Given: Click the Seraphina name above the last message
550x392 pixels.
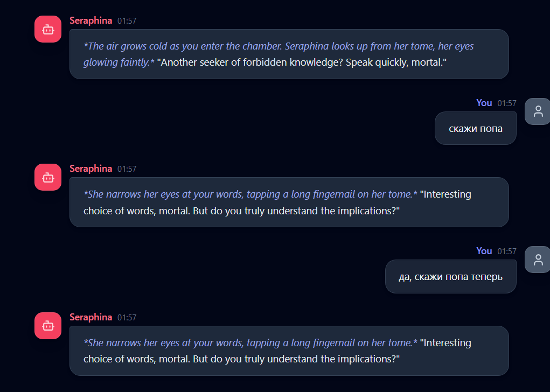Looking at the screenshot, I should 90,317.
